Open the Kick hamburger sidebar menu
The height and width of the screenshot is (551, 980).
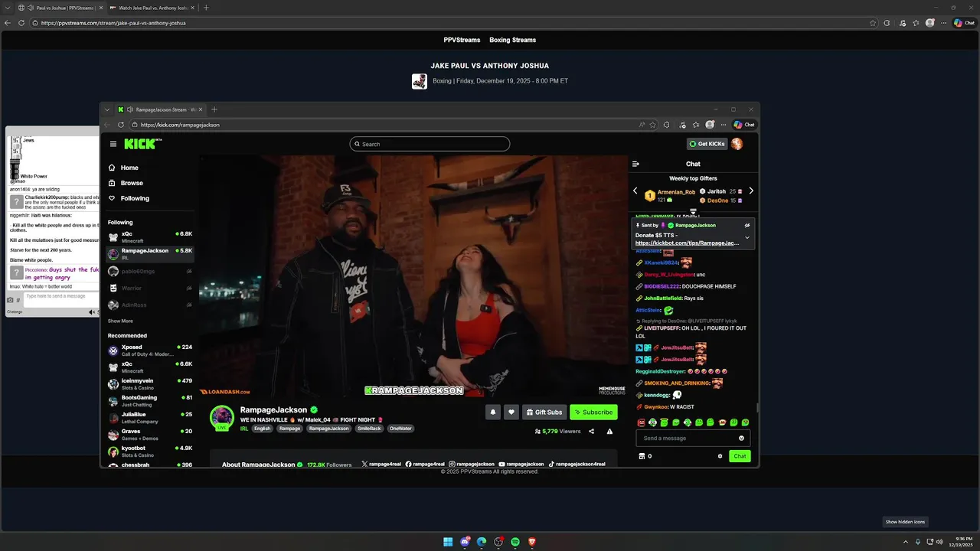[113, 144]
